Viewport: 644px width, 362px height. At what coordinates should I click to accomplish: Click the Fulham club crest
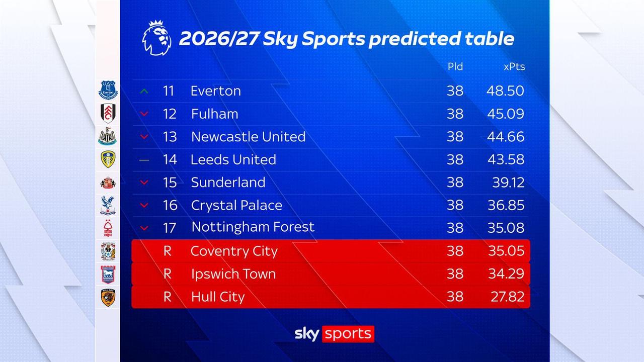coord(108,114)
